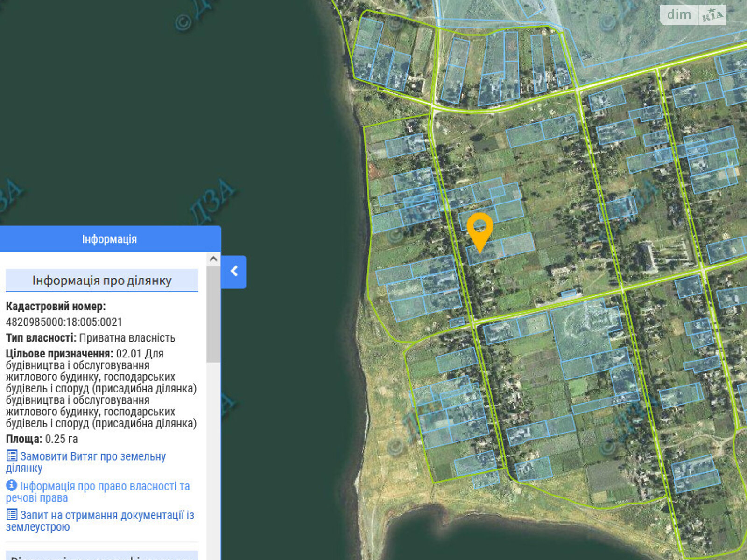This screenshot has height=560, width=747.
Task: Click the info icon beside Інформація про право
Action: point(12,485)
